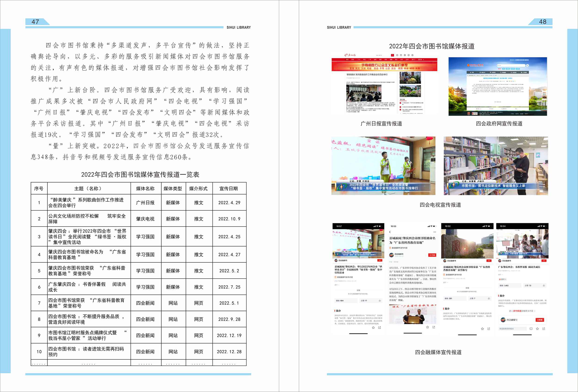Click the topic cell 读者进馆无需再扫码预约
578x392 pixels.
point(89,352)
